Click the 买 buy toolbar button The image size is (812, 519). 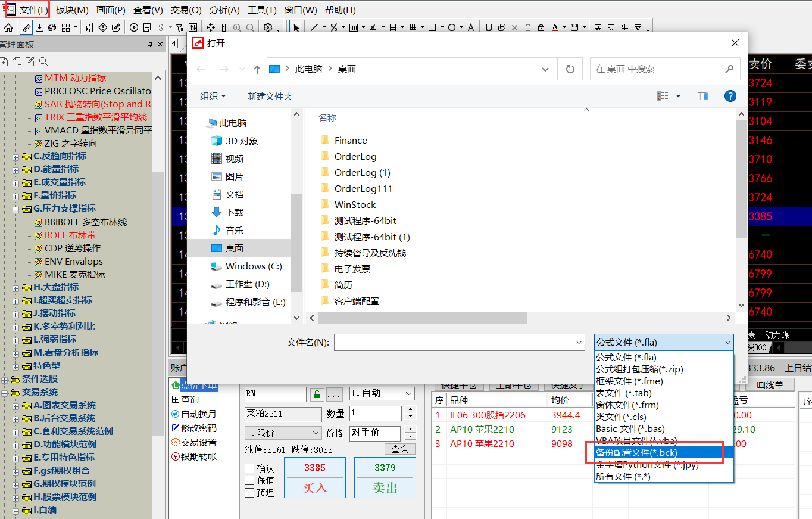point(598,27)
